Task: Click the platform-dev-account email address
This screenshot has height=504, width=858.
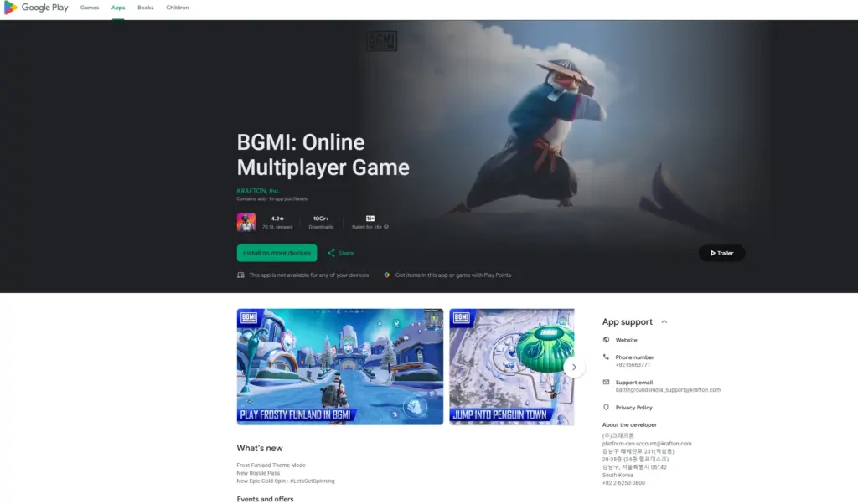Action: 647,444
